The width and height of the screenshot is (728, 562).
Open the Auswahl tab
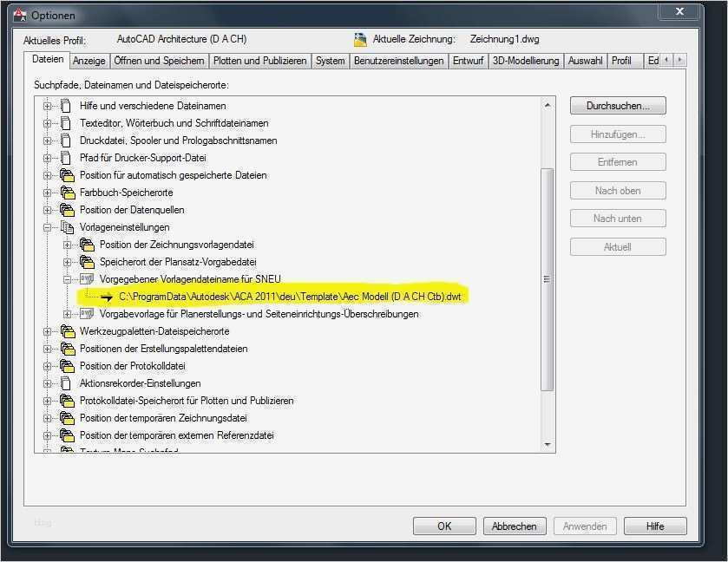(x=586, y=61)
